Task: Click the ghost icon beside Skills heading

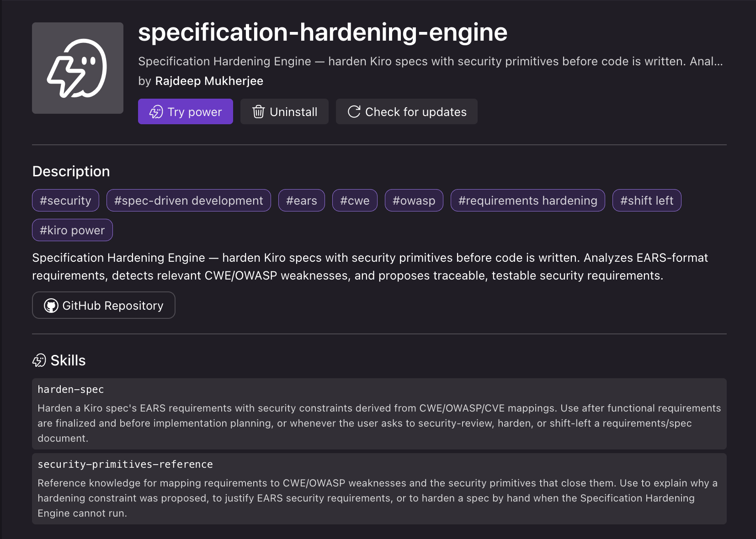Action: (x=39, y=360)
